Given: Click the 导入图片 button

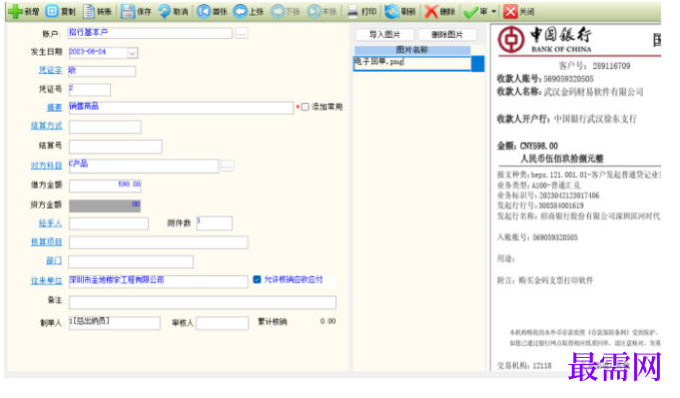Looking at the screenshot, I should (385, 34).
